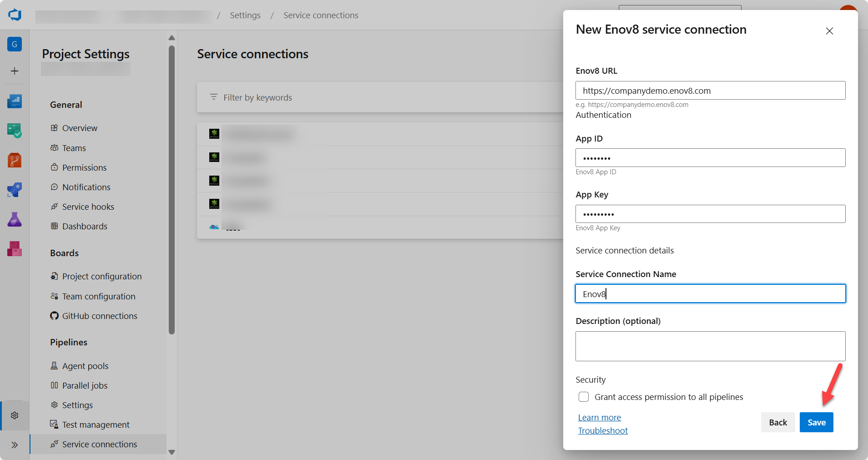
Task: Open Teams settings page
Action: point(74,148)
